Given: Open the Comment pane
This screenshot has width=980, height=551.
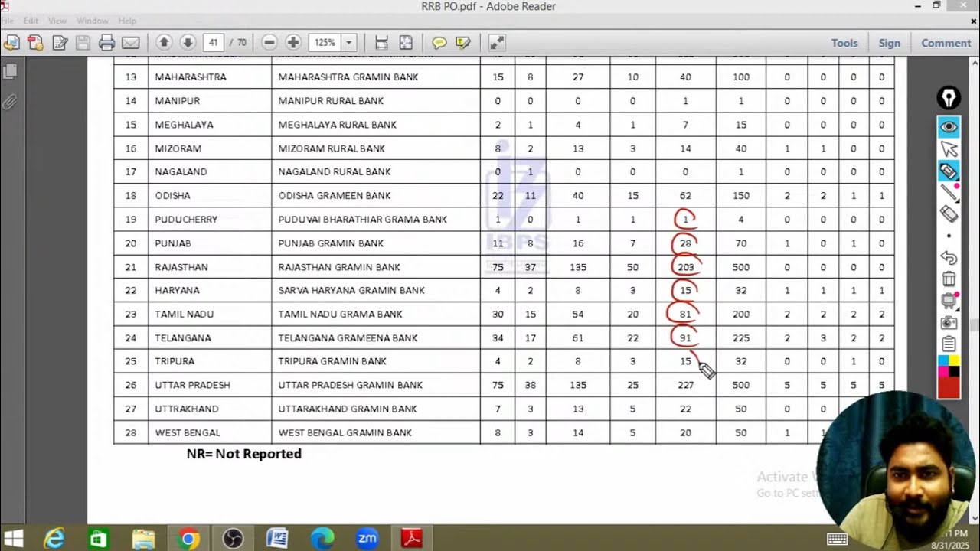Looking at the screenshot, I should (x=946, y=43).
